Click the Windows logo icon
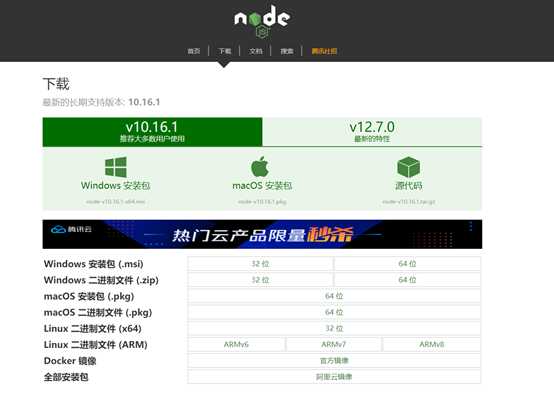 116,167
